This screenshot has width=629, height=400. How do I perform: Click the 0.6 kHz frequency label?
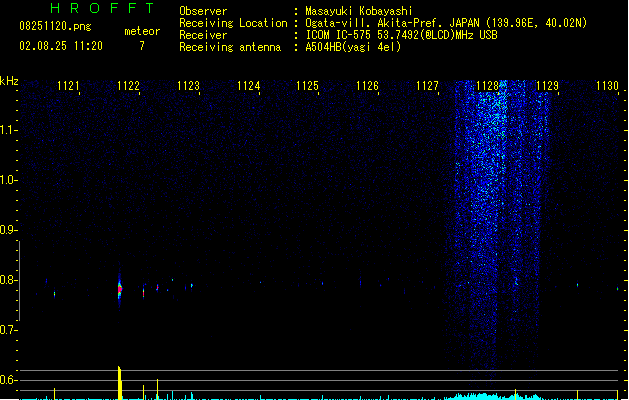click(x=8, y=380)
